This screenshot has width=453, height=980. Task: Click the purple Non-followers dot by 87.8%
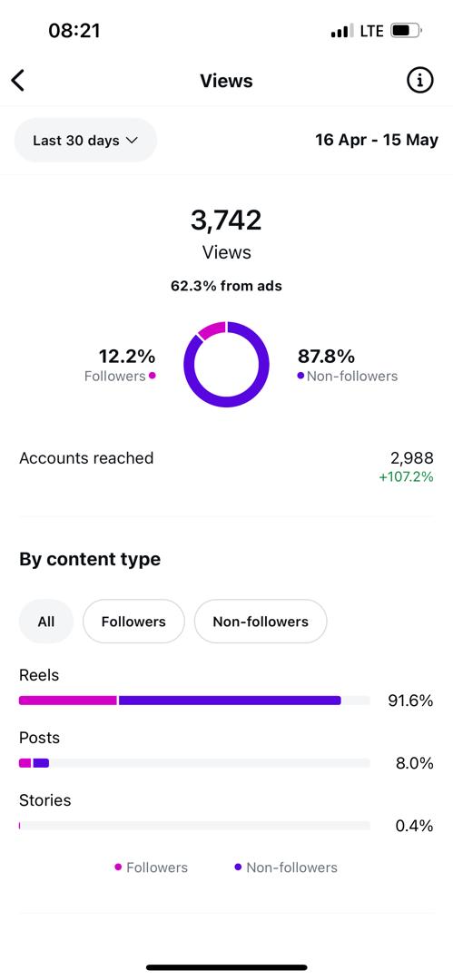(x=301, y=377)
